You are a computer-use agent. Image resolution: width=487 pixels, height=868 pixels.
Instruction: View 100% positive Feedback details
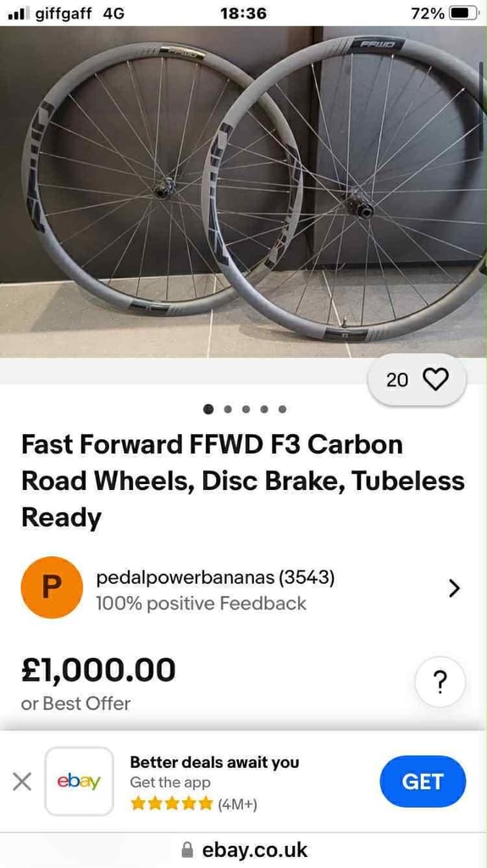tap(201, 603)
